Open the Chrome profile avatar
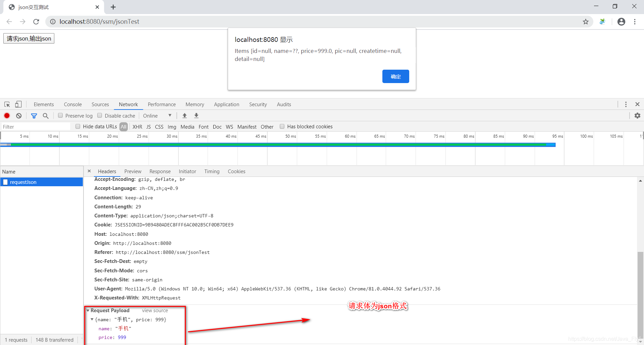Image resolution: width=644 pixels, height=345 pixels. pyautogui.click(x=621, y=21)
